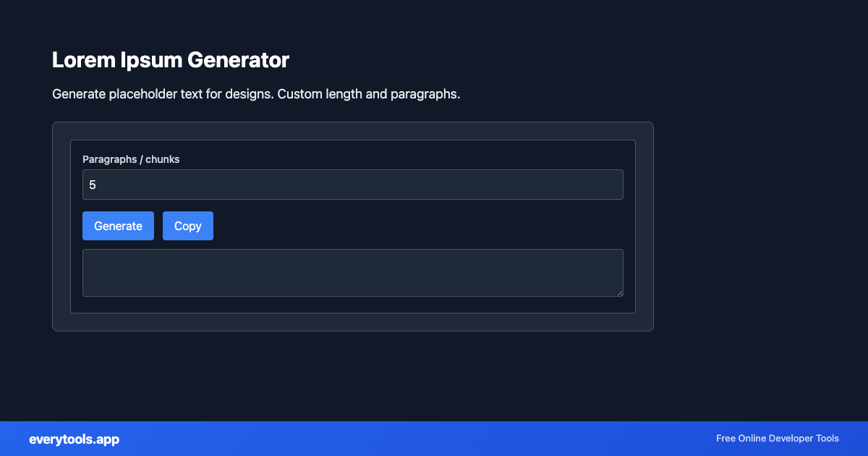The image size is (868, 456).
Task: Click the Free Online Developer Tools footer link
Action: (x=777, y=439)
